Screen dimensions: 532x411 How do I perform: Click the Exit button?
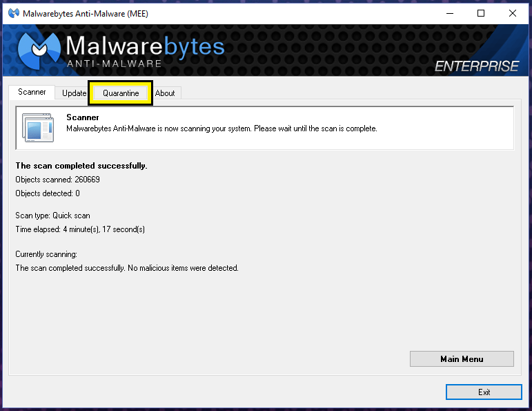click(484, 392)
